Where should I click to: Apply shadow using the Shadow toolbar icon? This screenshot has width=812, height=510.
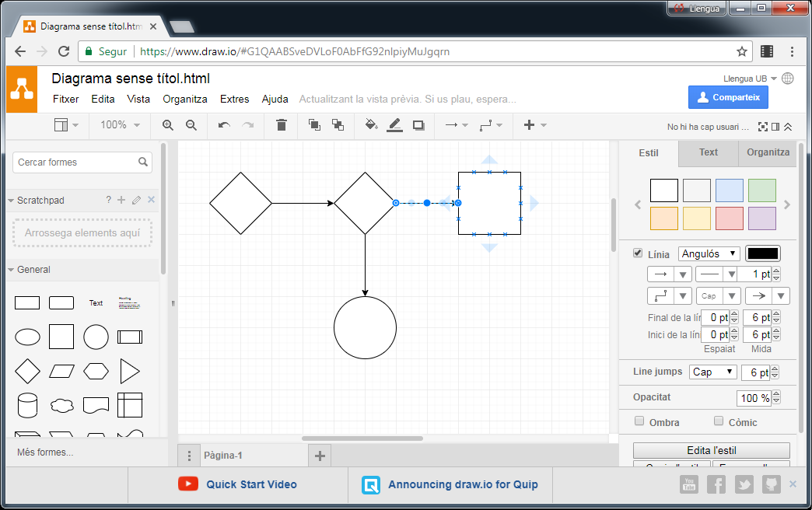[418, 125]
